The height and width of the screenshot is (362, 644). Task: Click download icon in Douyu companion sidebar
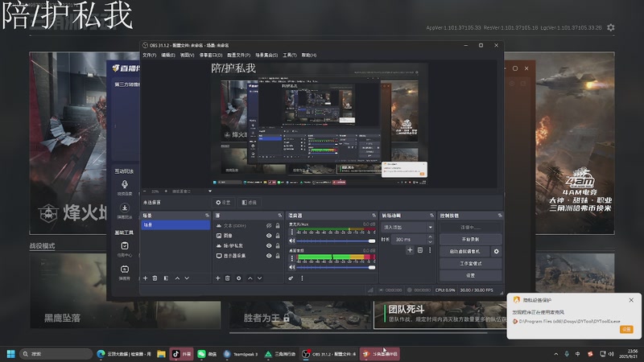pos(125,208)
